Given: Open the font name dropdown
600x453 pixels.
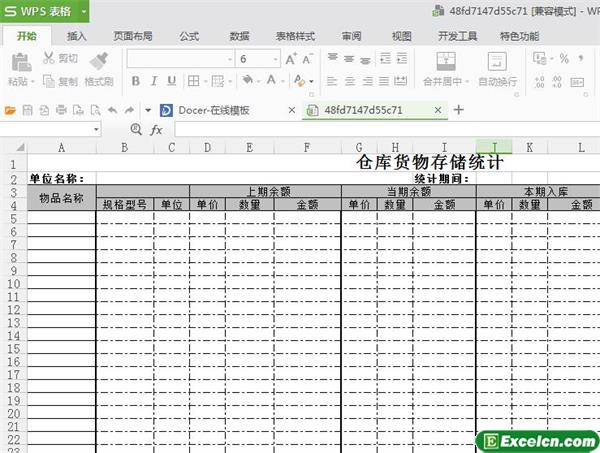Looking at the screenshot, I should 230,59.
